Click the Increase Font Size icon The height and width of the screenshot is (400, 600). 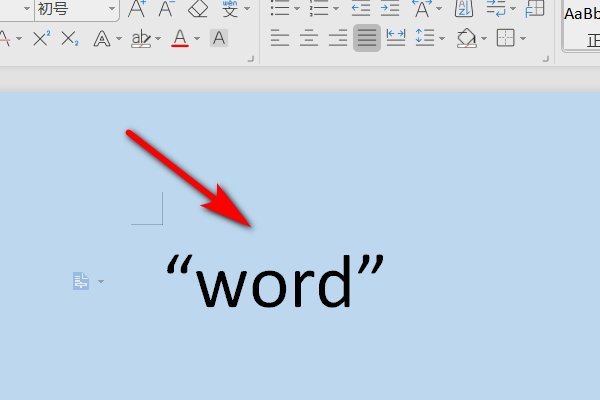click(137, 9)
